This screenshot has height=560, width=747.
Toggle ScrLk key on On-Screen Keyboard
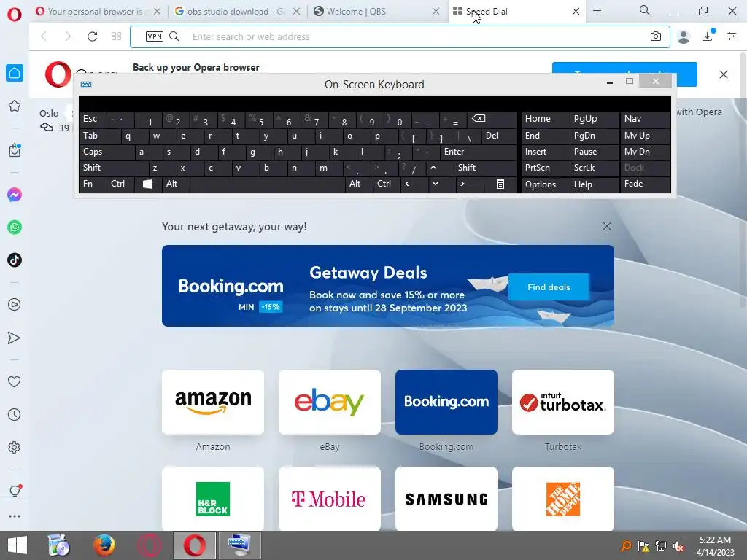[594, 168]
